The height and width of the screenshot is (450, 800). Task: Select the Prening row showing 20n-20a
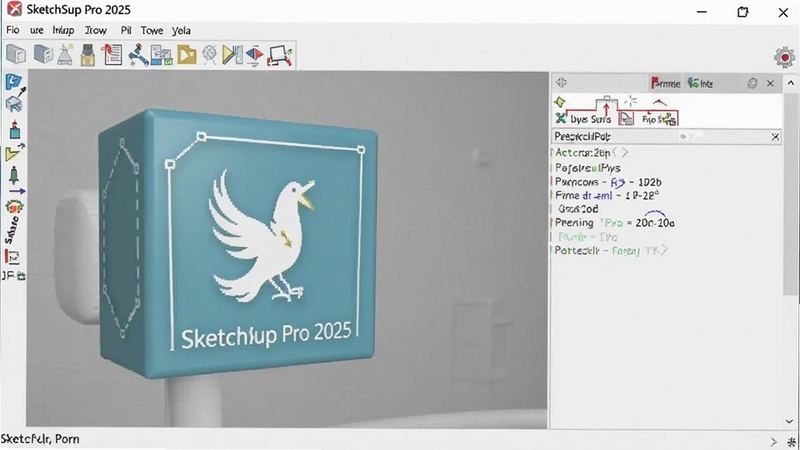click(x=615, y=223)
